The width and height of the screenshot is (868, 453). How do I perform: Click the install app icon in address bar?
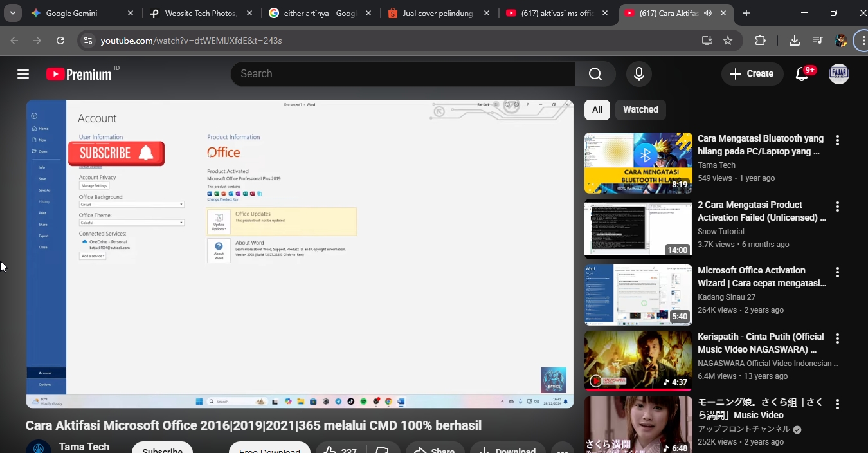(707, 40)
